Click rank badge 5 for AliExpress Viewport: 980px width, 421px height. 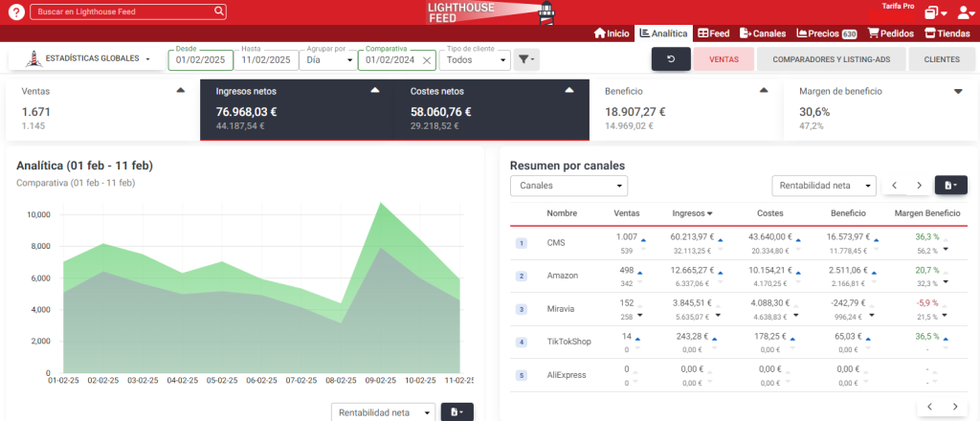(522, 375)
